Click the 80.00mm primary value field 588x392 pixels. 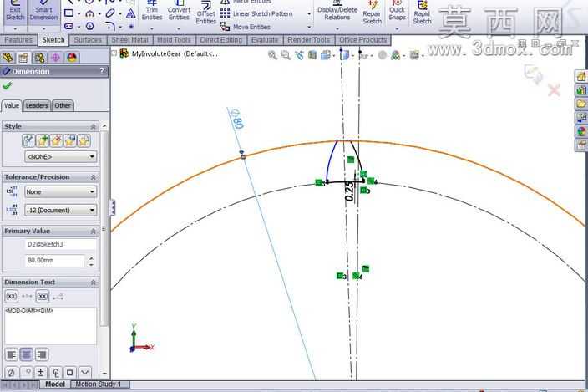pos(55,260)
